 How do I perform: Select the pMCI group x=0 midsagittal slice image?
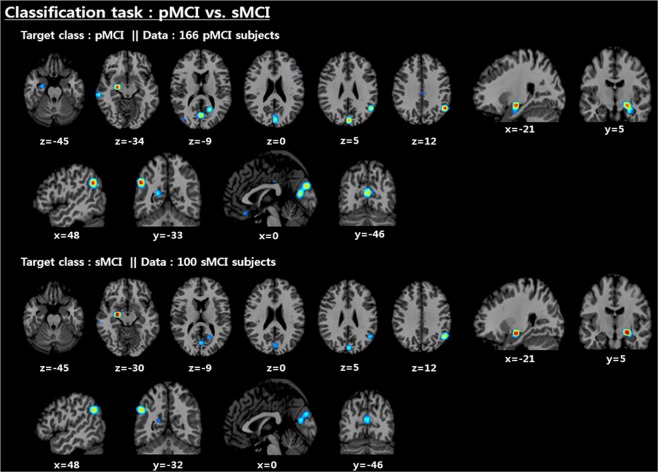pos(271,190)
